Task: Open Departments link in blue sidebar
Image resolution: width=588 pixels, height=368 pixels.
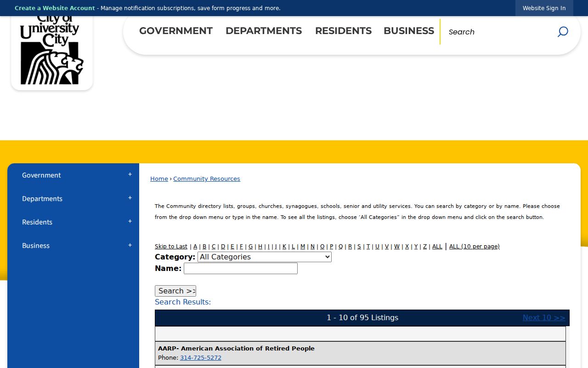Action: [x=42, y=199]
